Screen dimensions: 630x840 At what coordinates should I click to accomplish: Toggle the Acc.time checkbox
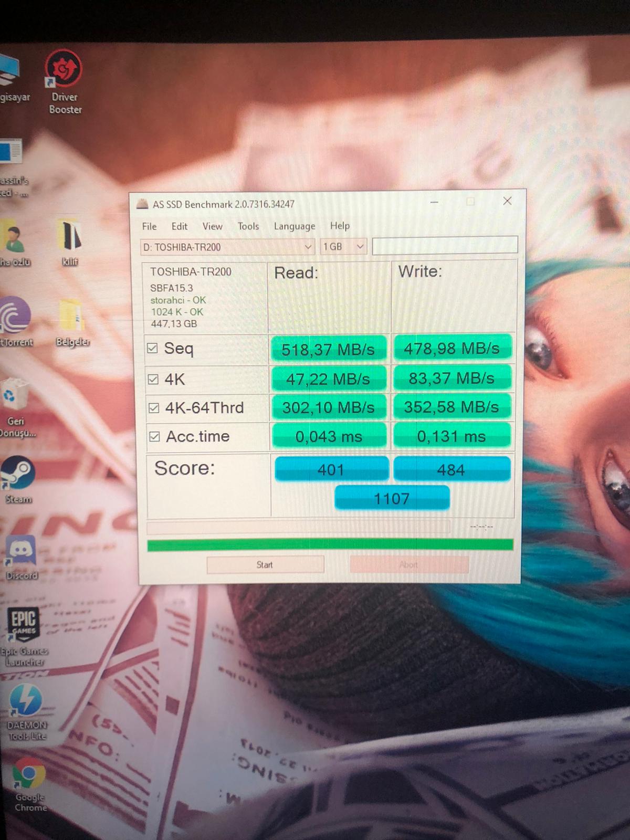(154, 436)
